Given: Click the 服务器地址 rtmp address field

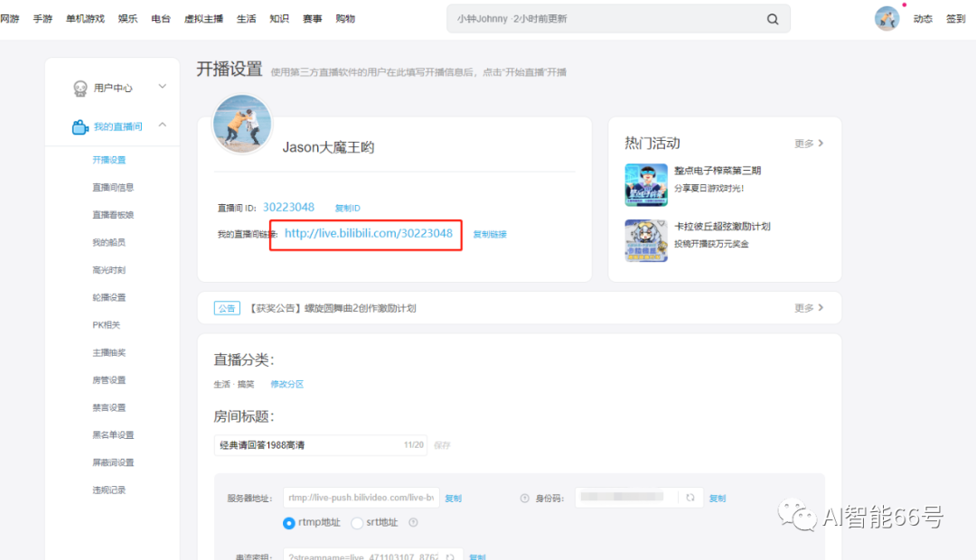Looking at the screenshot, I should [x=361, y=498].
